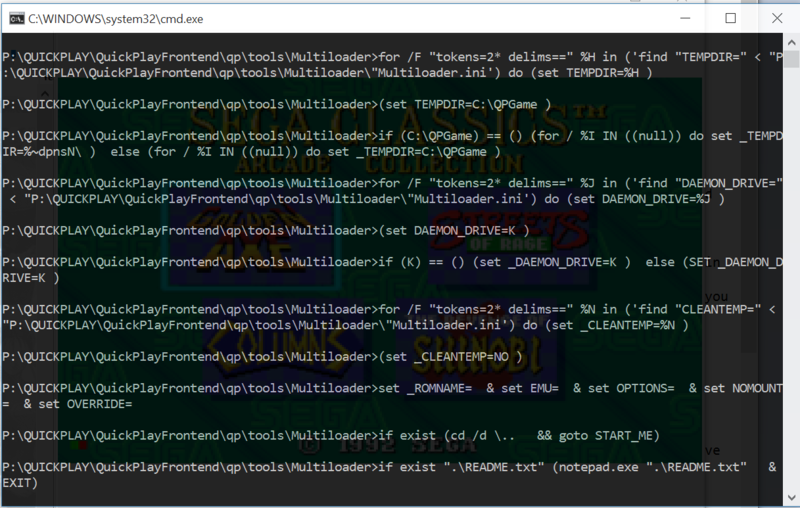
Task: Click the text "& set EMU="
Action: click(x=522, y=388)
